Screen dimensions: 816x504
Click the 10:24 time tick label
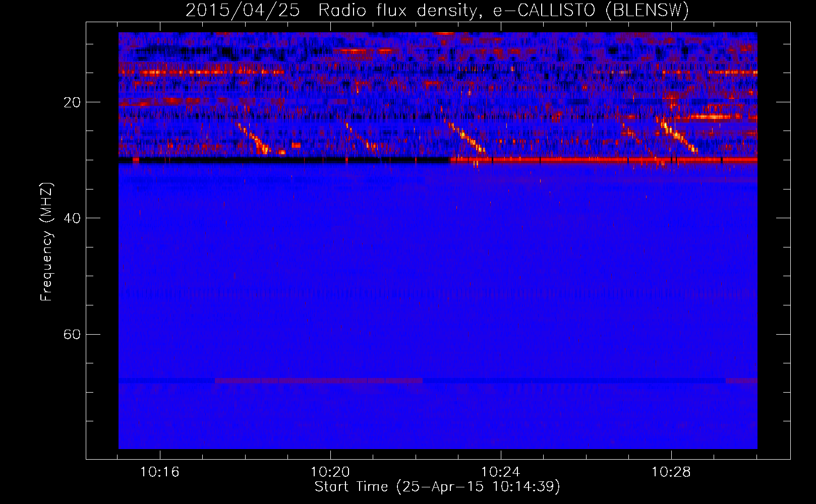click(501, 472)
